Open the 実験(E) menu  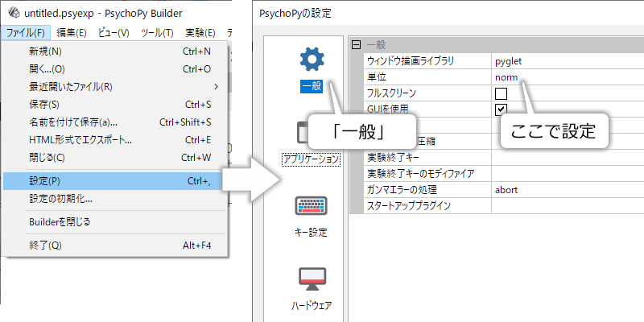200,33
